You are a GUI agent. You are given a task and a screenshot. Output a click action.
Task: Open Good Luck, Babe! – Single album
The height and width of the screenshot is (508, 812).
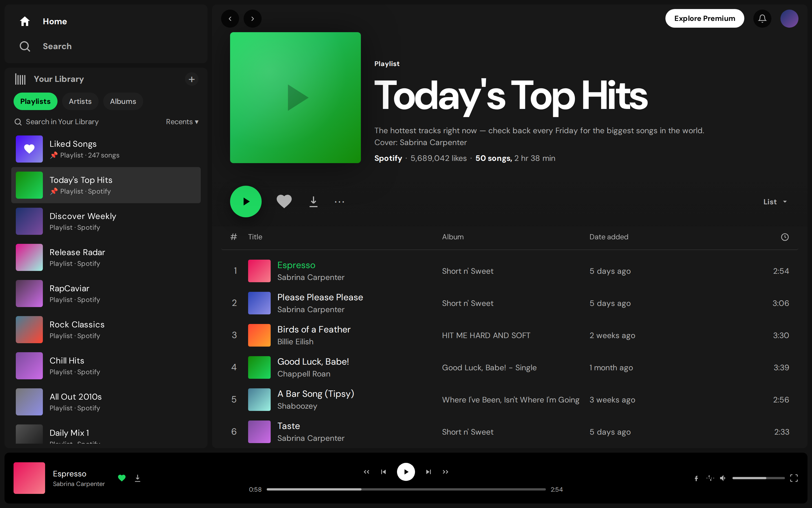(x=489, y=367)
